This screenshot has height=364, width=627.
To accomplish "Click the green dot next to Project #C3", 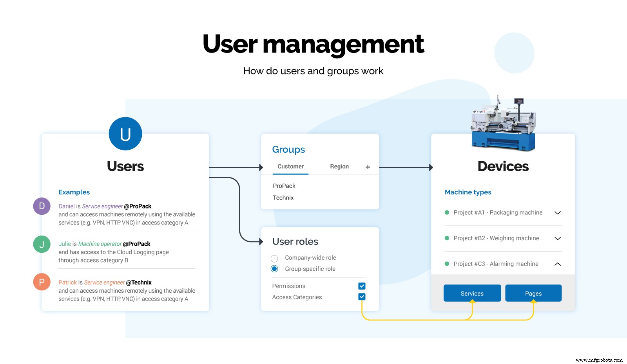I will [447, 264].
